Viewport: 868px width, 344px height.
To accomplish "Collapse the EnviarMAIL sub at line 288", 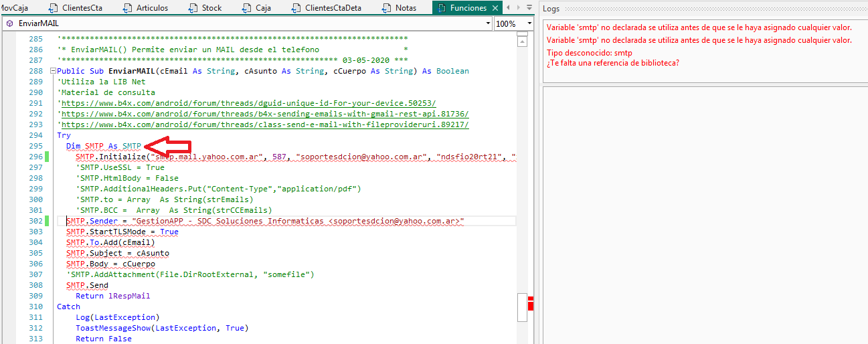I will pos(52,71).
